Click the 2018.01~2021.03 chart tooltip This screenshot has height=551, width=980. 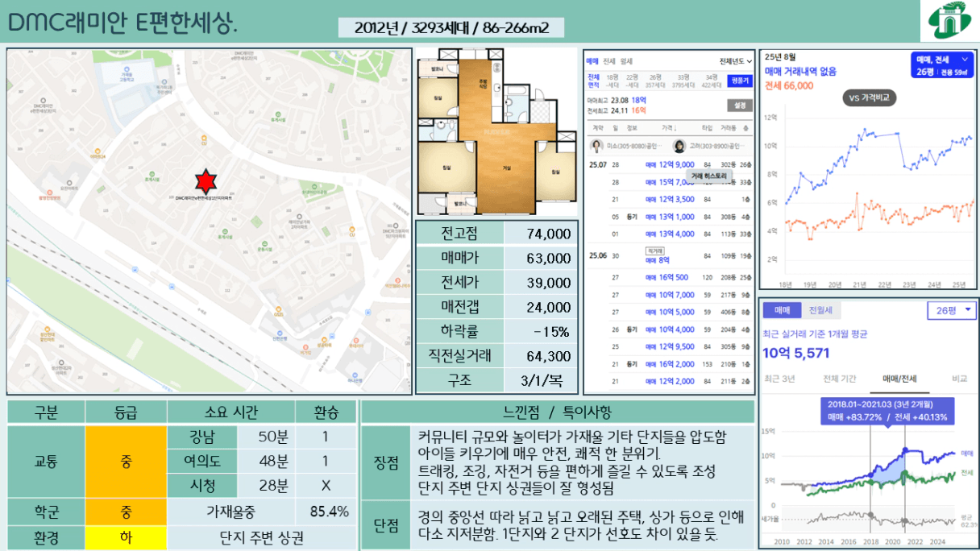[x=887, y=411]
